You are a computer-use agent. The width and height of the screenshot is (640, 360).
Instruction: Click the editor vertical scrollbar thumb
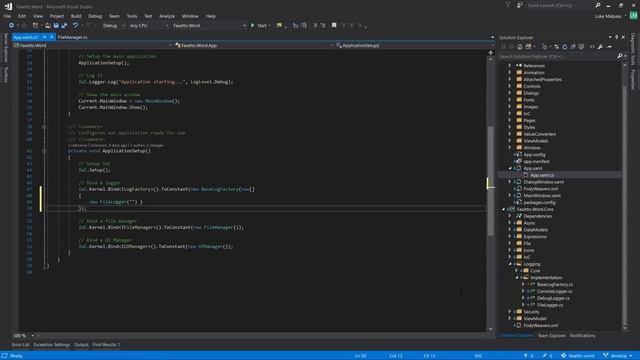pyautogui.click(x=491, y=180)
